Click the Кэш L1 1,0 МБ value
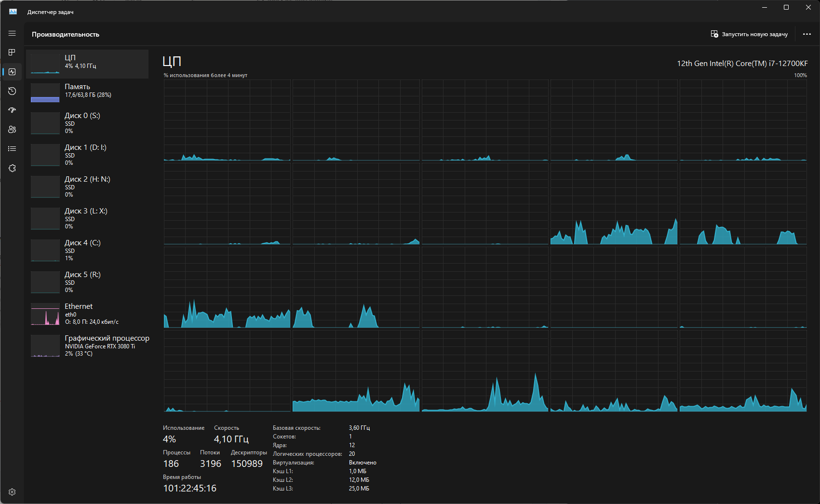Viewport: 820px width, 504px height. [x=358, y=471]
